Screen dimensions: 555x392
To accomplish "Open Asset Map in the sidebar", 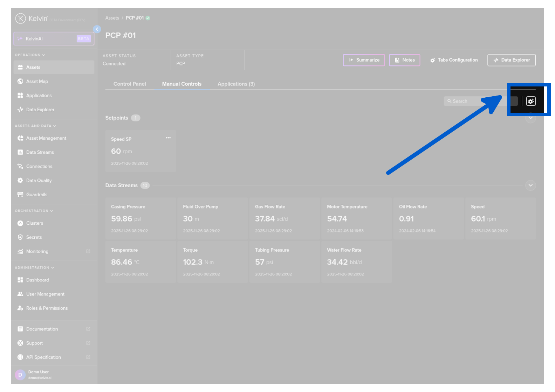I will [x=37, y=82].
